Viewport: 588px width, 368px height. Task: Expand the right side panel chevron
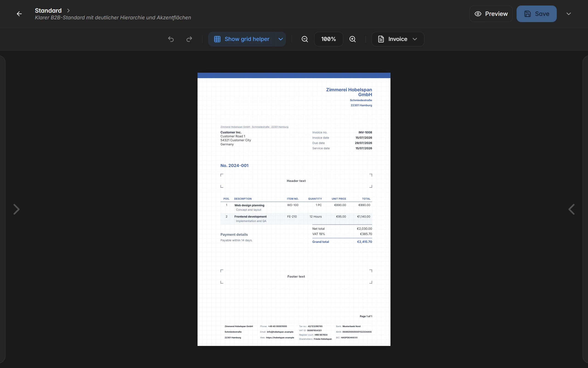click(571, 209)
